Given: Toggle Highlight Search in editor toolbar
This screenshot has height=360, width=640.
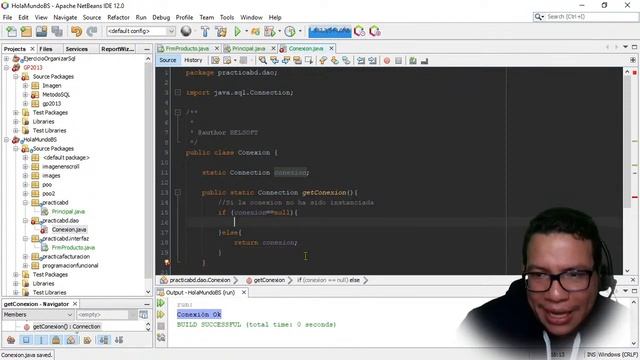Looking at the screenshot, I should (297, 60).
